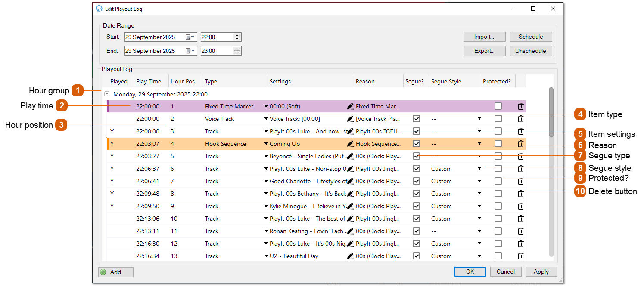Click the green Add plus icon
The image size is (644, 287).
point(104,272)
